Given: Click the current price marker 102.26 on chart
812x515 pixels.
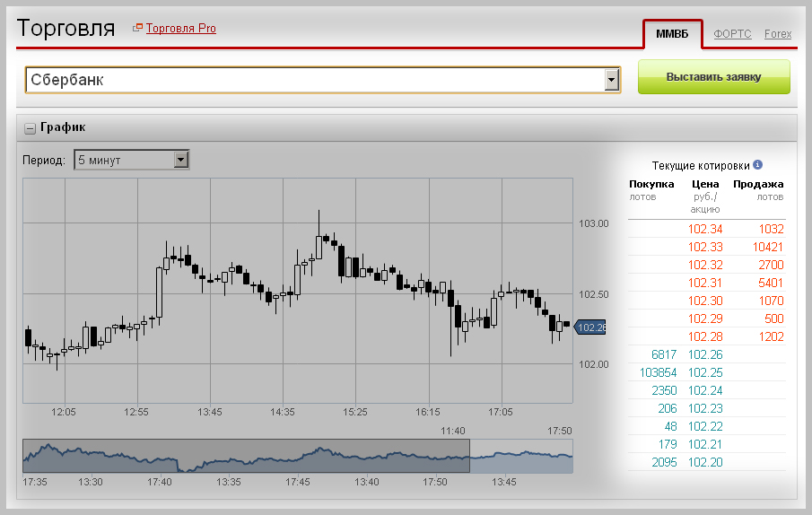Looking at the screenshot, I should (589, 327).
